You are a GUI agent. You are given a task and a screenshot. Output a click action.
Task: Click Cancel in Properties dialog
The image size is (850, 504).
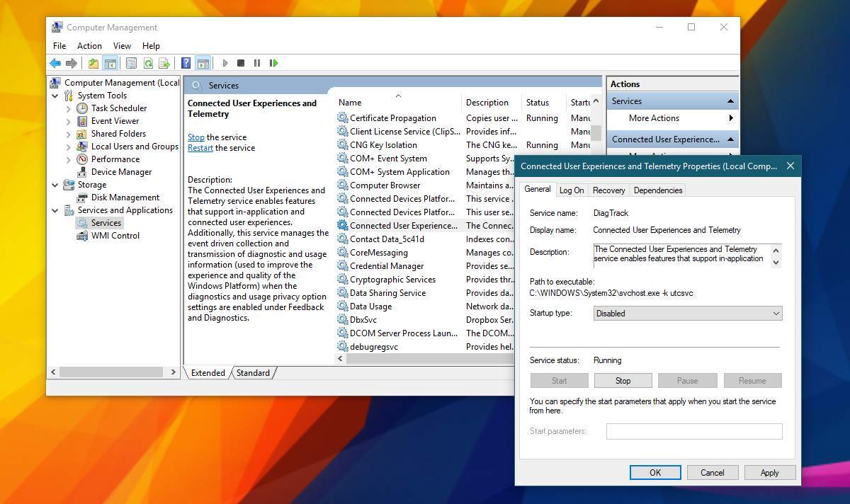click(713, 473)
